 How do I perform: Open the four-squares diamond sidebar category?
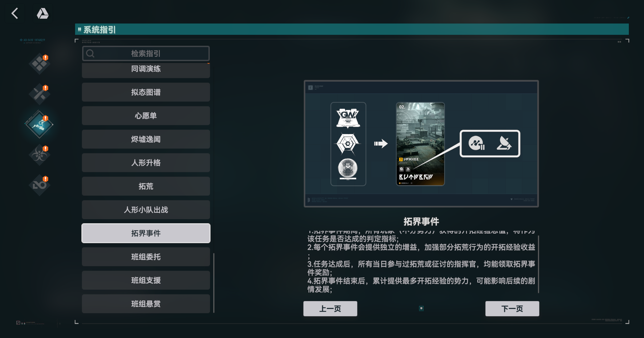[39, 64]
